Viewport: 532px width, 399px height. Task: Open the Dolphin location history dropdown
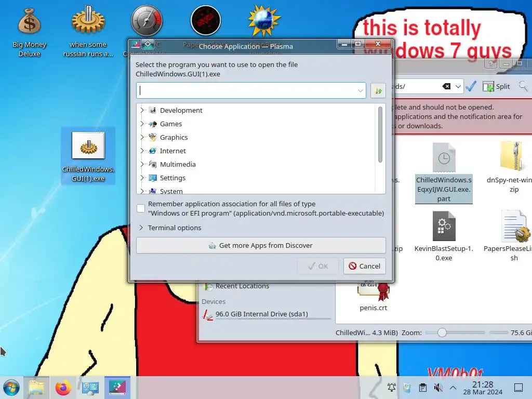click(x=458, y=87)
